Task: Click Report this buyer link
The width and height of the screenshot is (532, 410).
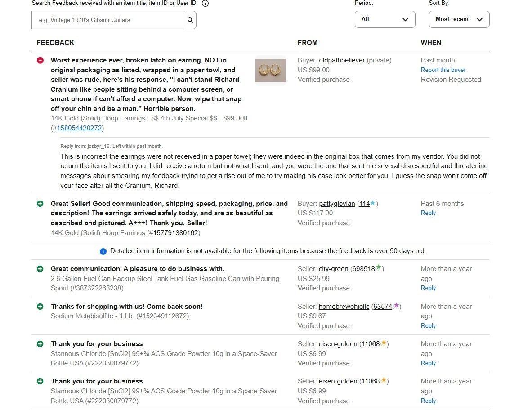Action: tap(443, 70)
